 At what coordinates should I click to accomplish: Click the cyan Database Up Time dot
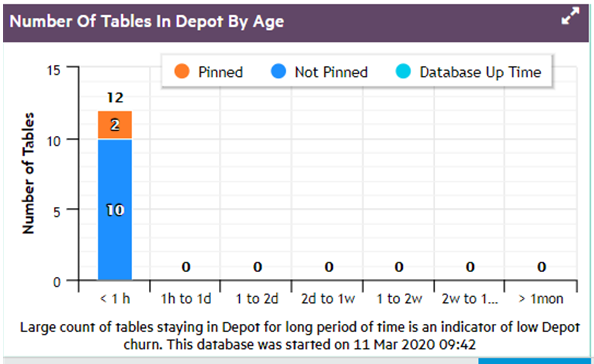click(403, 71)
